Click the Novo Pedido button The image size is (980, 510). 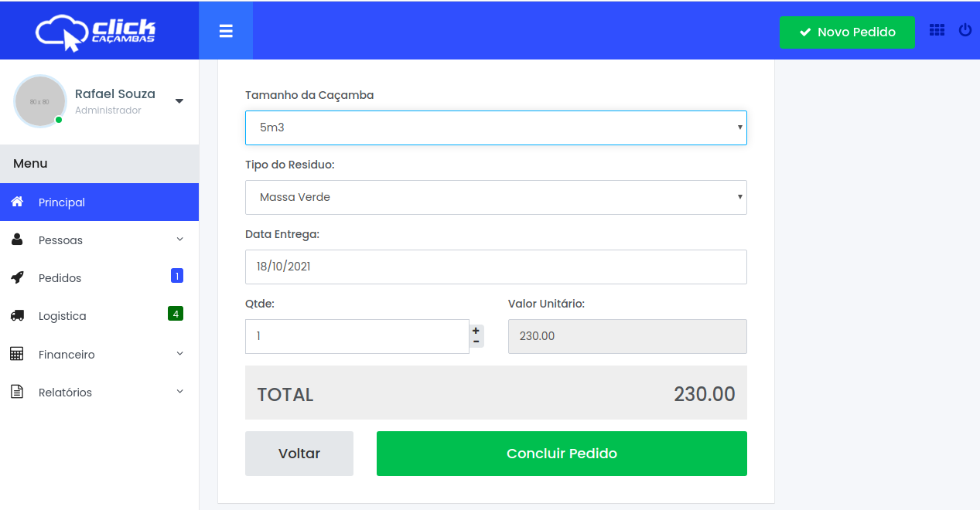tap(847, 32)
